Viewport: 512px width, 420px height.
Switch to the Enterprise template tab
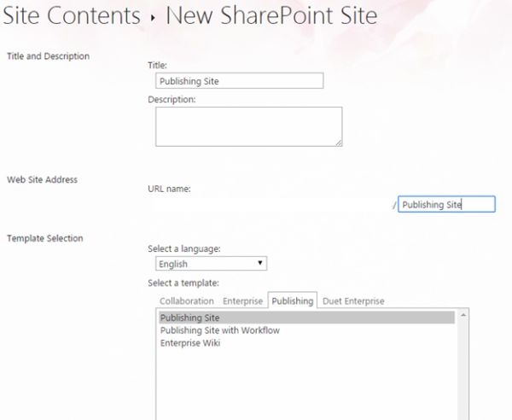pos(242,300)
